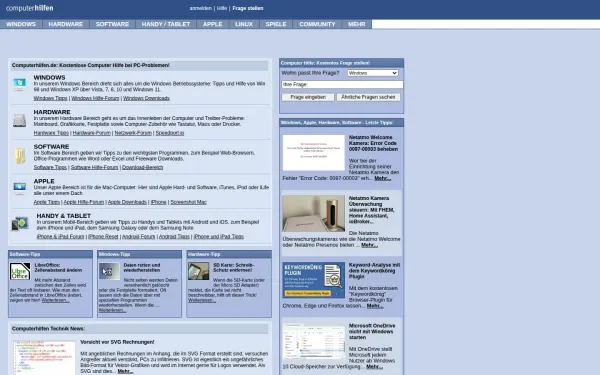Open the HARDWARE navigation tab
The height and width of the screenshot is (375, 600).
[65, 24]
